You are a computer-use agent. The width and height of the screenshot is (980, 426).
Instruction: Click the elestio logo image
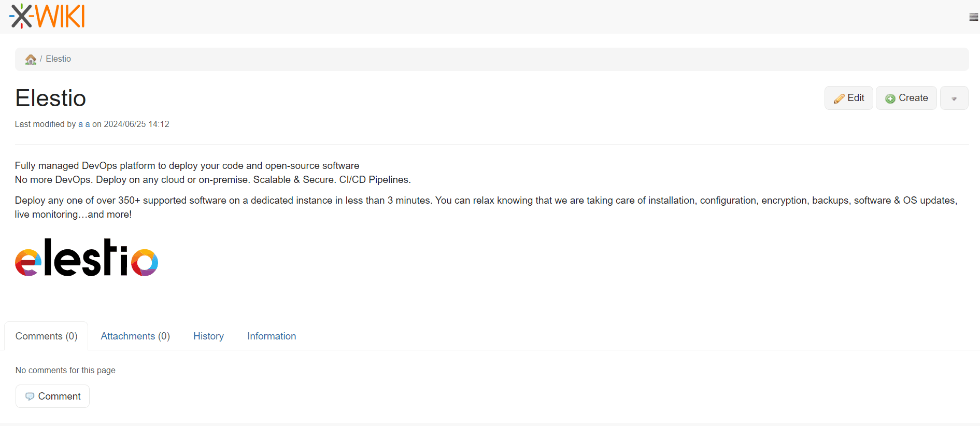pyautogui.click(x=87, y=258)
